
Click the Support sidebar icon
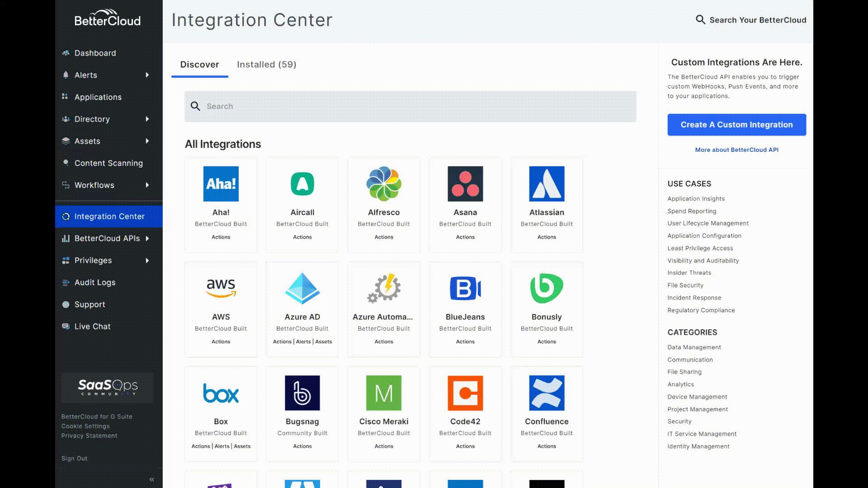point(66,305)
